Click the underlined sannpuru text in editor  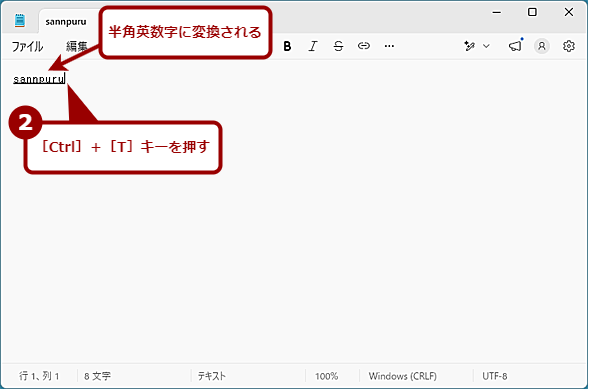(39, 79)
